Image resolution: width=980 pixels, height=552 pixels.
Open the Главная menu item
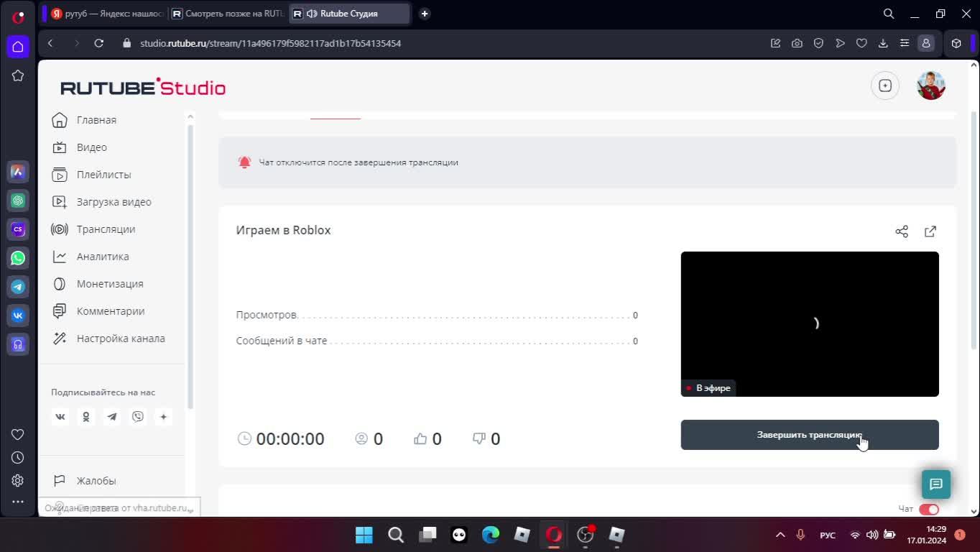(x=96, y=120)
